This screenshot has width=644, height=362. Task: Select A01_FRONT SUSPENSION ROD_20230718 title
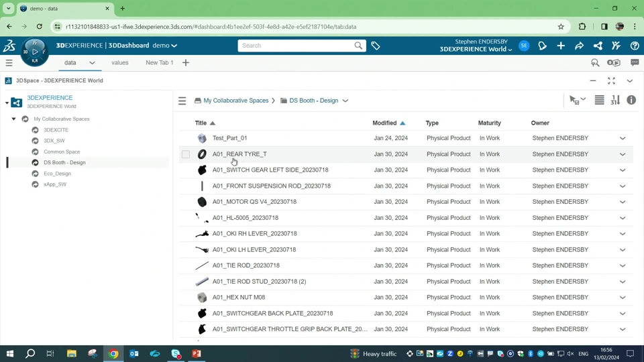point(271,186)
